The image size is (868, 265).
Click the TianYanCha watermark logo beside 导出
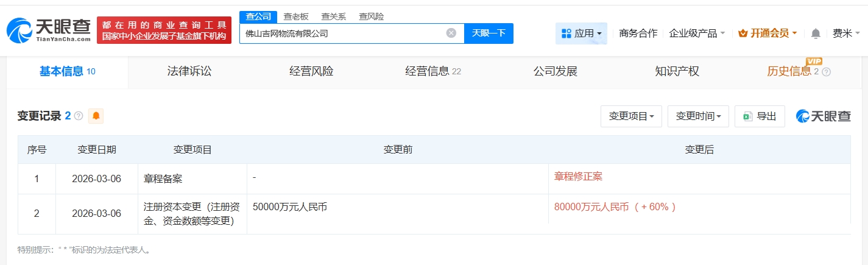[823, 116]
